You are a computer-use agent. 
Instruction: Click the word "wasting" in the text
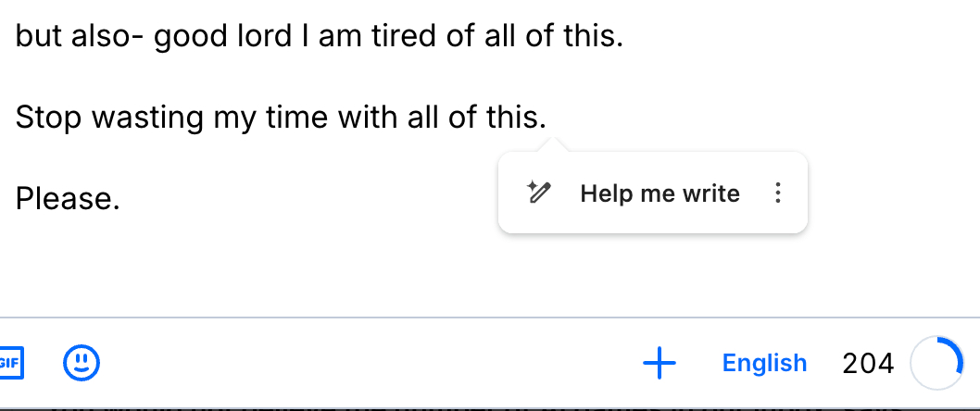pos(149,118)
